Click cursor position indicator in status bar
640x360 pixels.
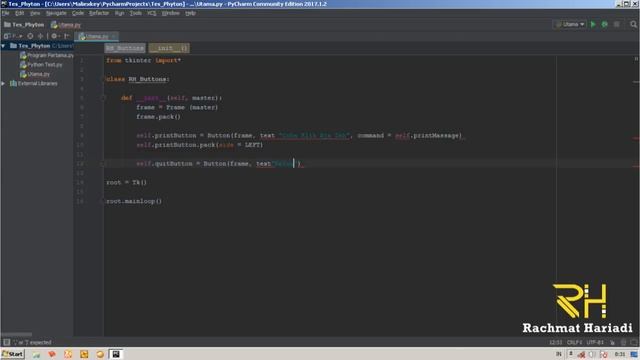(x=555, y=342)
